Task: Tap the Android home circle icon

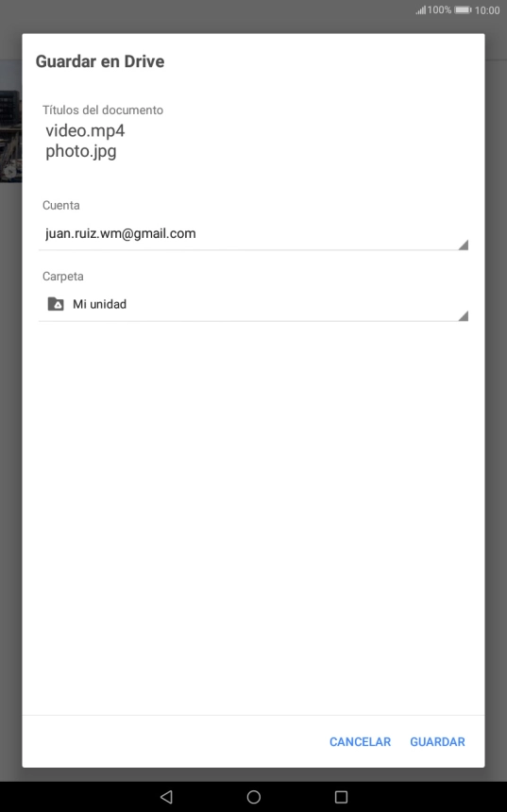Action: (x=253, y=797)
